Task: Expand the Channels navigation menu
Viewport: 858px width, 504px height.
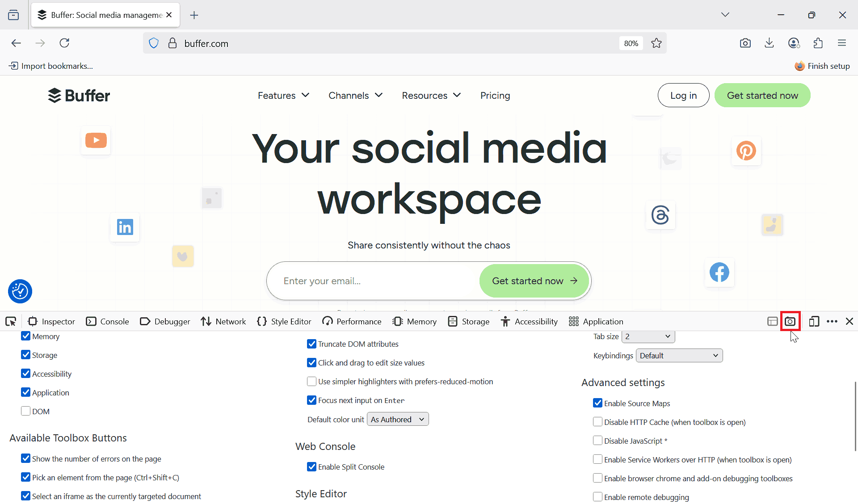Action: tap(355, 95)
